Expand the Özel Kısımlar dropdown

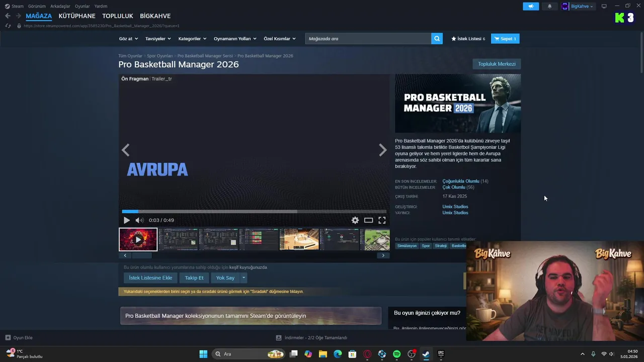[280, 39]
